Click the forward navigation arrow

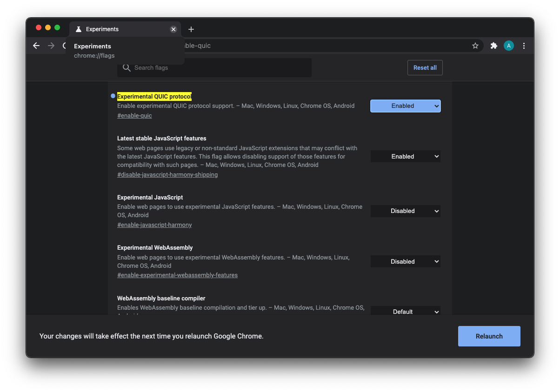[x=51, y=46]
